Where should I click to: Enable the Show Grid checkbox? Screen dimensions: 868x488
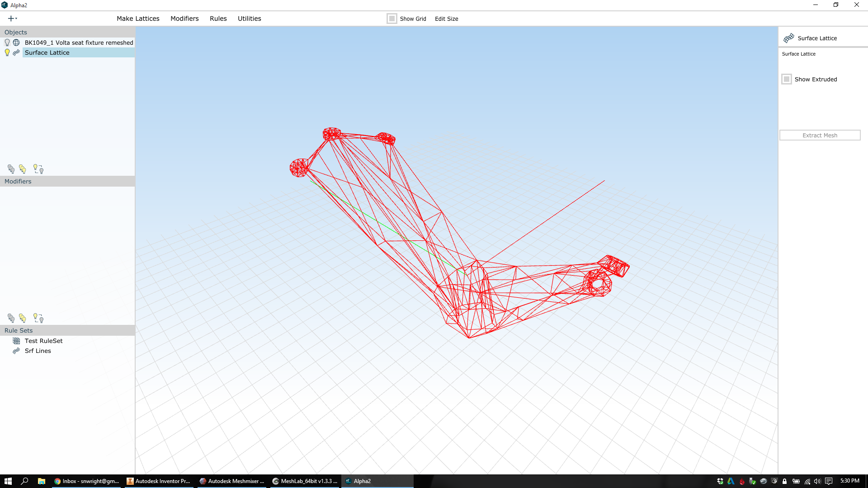392,19
